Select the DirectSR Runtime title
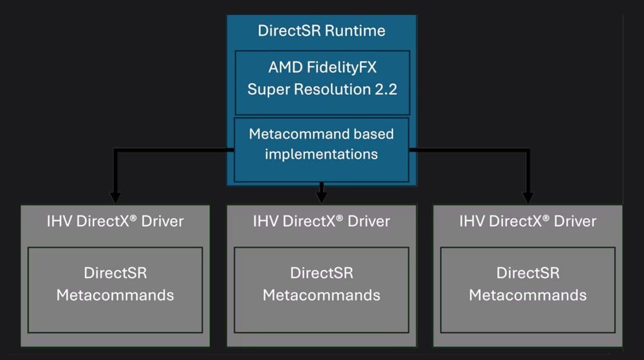 (x=321, y=30)
